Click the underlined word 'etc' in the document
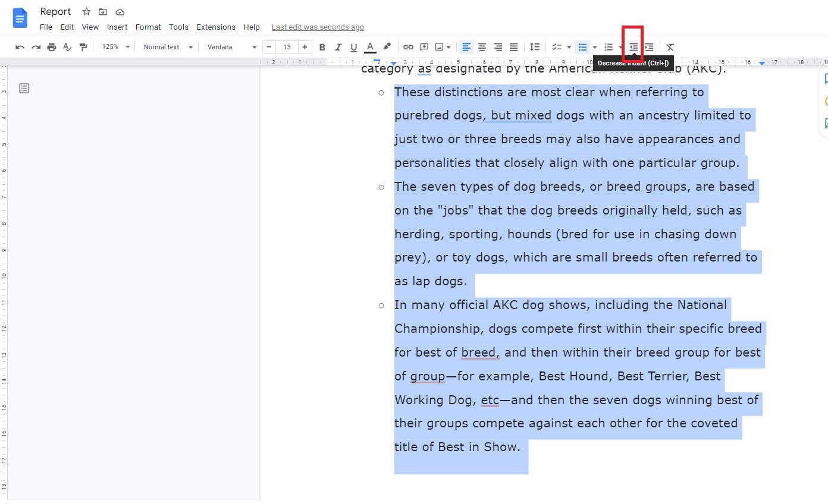This screenshot has height=504, width=828. [x=490, y=400]
